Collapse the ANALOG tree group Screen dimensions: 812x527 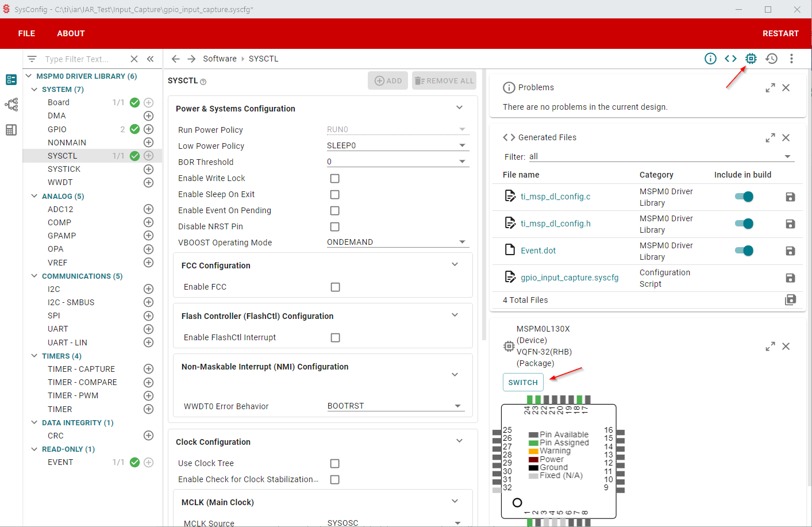tap(34, 196)
